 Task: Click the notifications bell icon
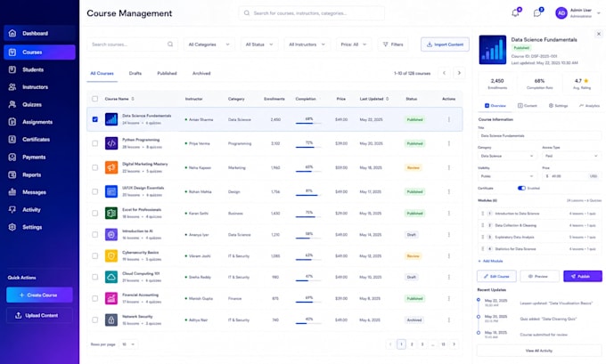(x=515, y=13)
